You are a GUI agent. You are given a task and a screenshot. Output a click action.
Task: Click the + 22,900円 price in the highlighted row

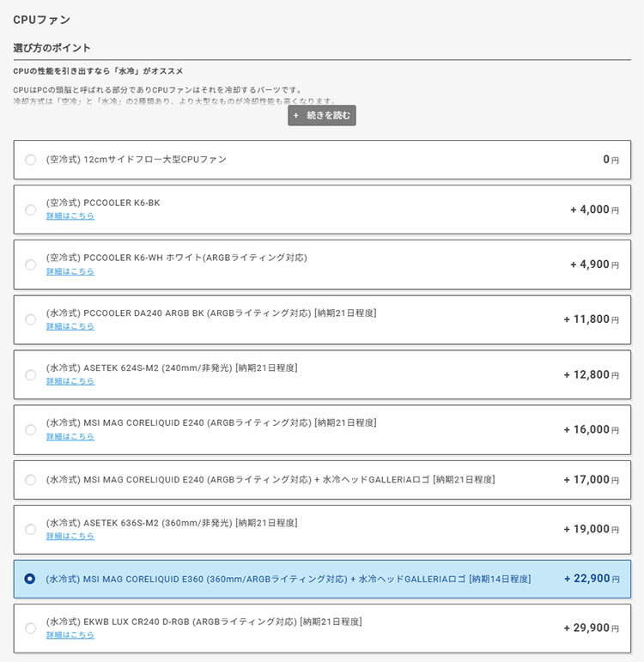[592, 579]
